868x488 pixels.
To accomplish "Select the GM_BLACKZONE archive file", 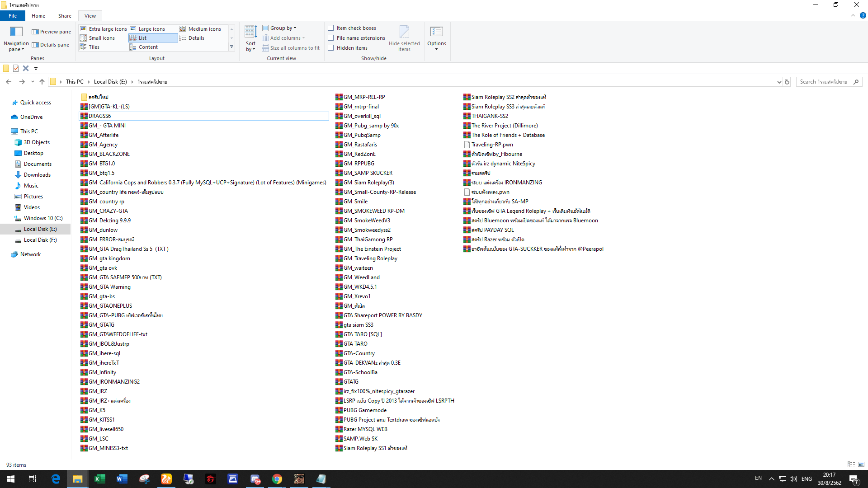I will 109,154.
